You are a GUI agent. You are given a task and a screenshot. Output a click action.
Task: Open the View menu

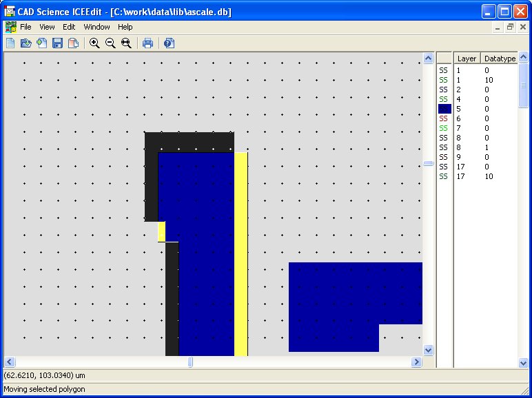pos(47,27)
